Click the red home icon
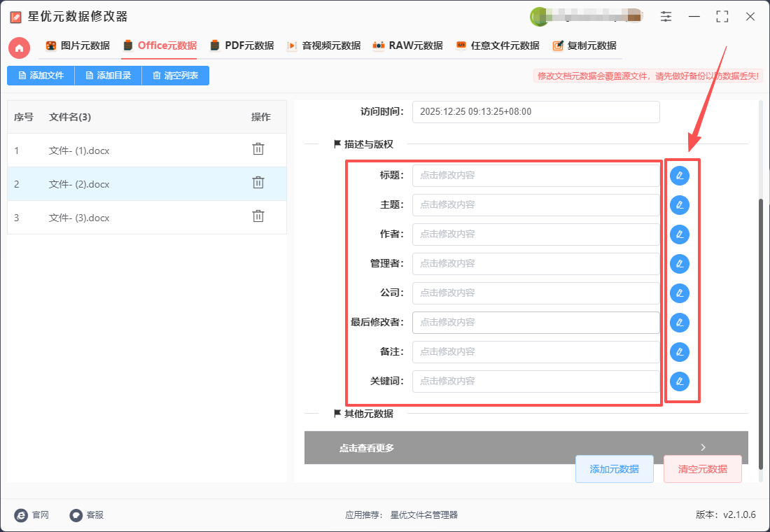The image size is (770, 532). (19, 48)
